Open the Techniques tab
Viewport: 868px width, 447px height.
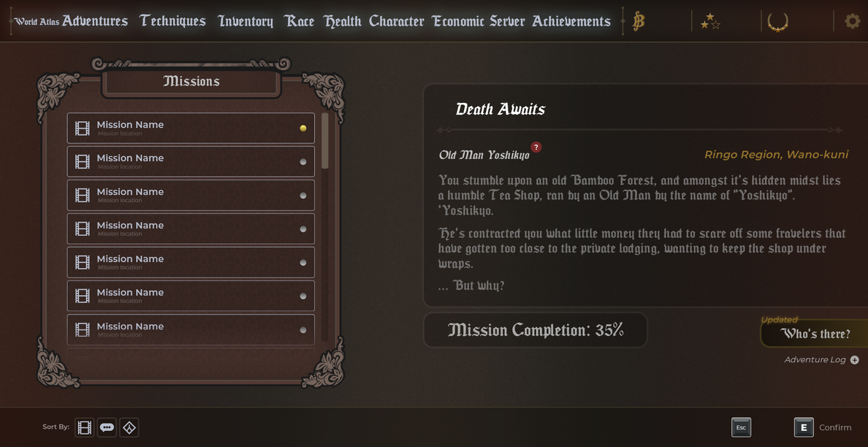tap(172, 21)
